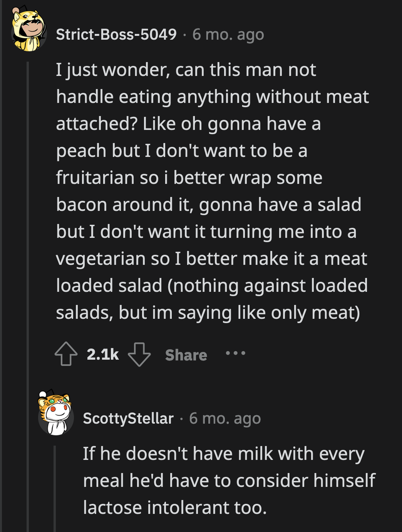Click the 6 mo. ago timestamp on top comment
Viewport: 402px width, 532px height.
(228, 34)
